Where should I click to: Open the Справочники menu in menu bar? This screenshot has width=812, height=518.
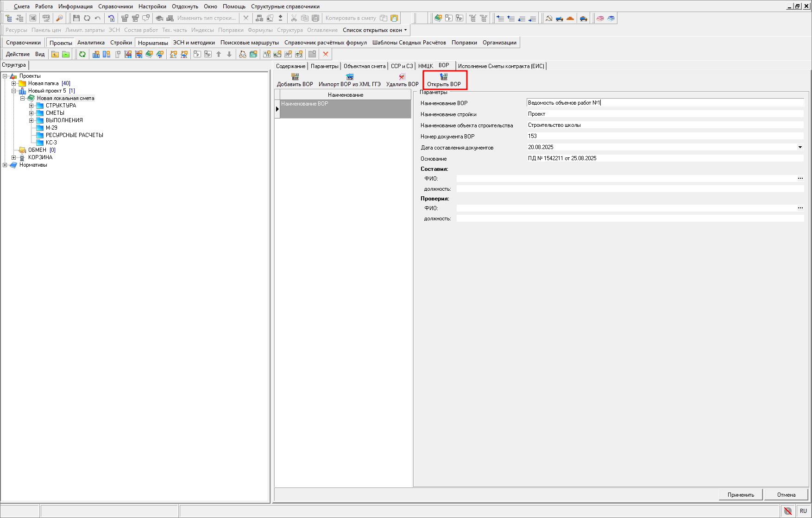[x=115, y=6]
